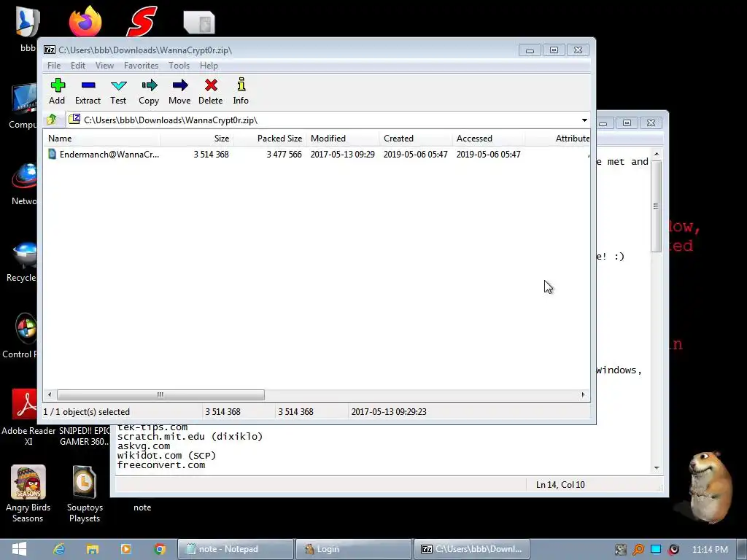Click the magnifier icon in the system tray
The image size is (747, 560).
coord(638,550)
